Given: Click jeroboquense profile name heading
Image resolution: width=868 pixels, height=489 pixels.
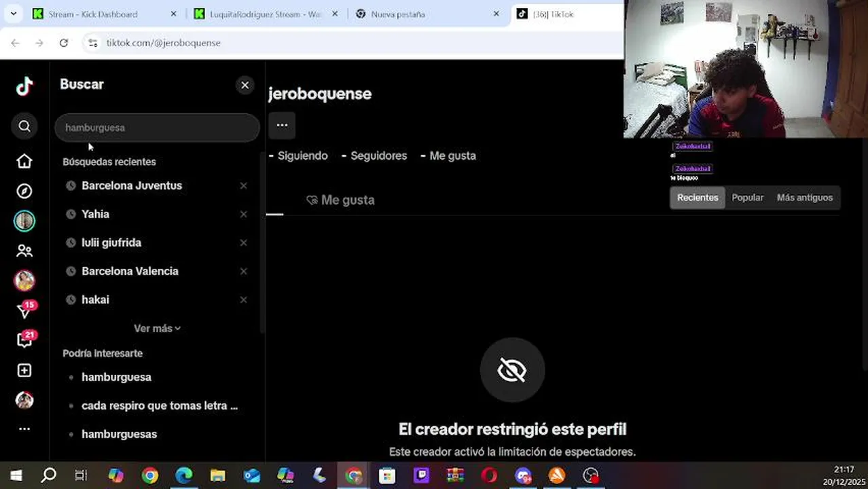Looking at the screenshot, I should pos(320,94).
